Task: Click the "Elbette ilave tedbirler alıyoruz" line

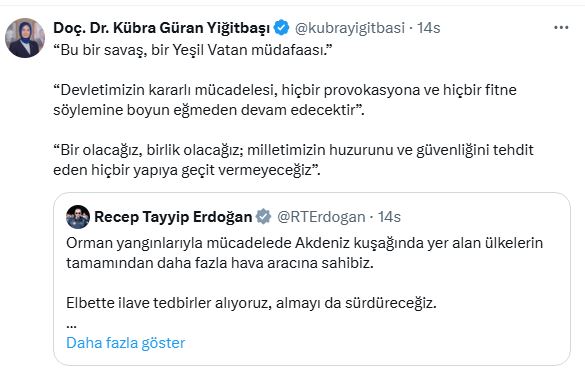Action: tap(251, 303)
